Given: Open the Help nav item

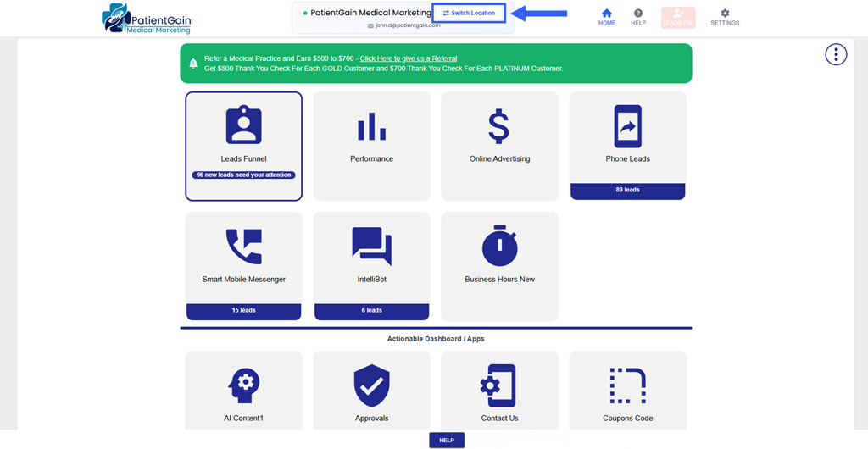Looking at the screenshot, I should [638, 17].
